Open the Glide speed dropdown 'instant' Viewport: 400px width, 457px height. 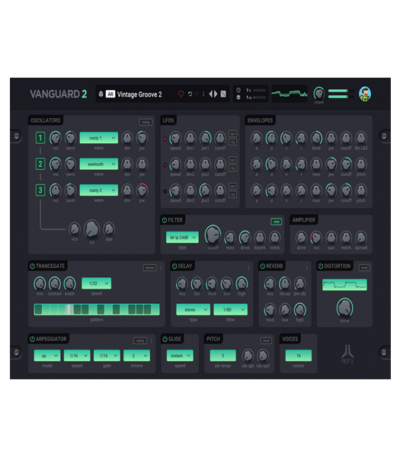(180, 356)
